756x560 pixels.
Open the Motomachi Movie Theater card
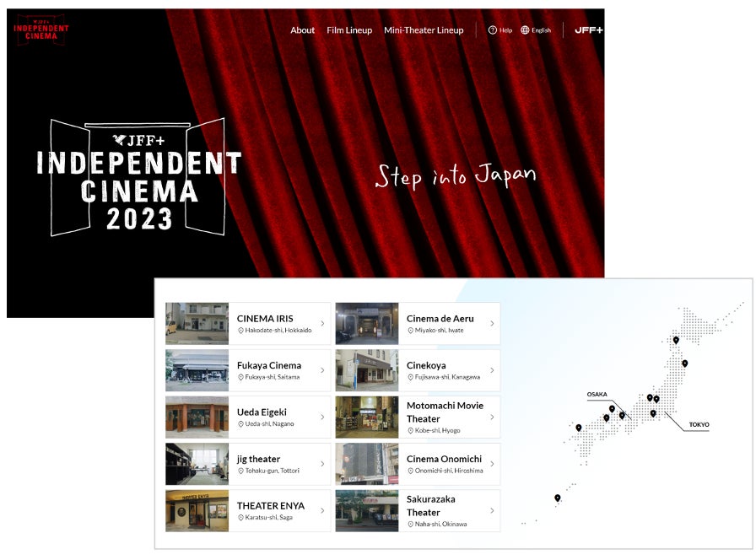coord(418,417)
